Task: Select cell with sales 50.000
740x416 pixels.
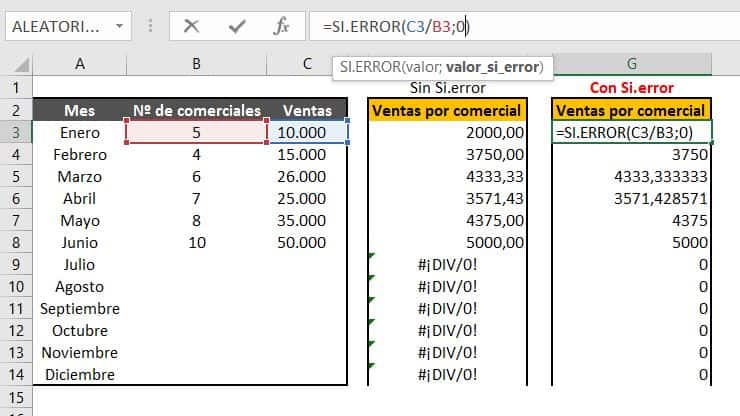Action: [x=307, y=243]
